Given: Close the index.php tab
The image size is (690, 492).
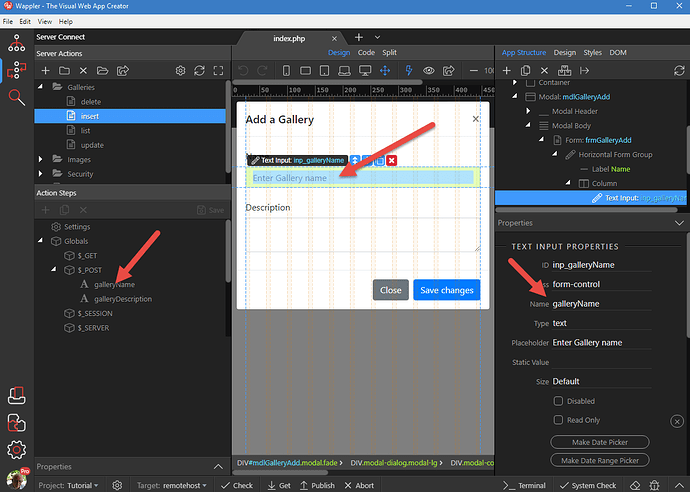Looking at the screenshot, I should pos(334,39).
